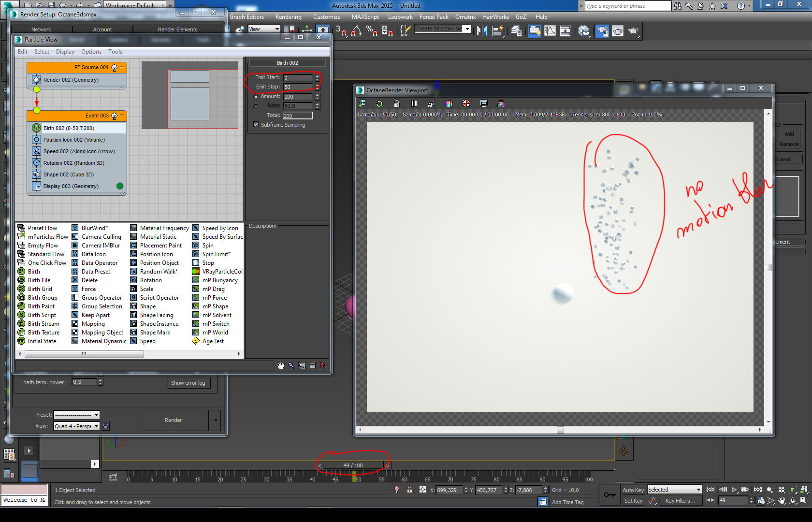Enable the Rate radio button
The width and height of the screenshot is (812, 522).
click(256, 106)
